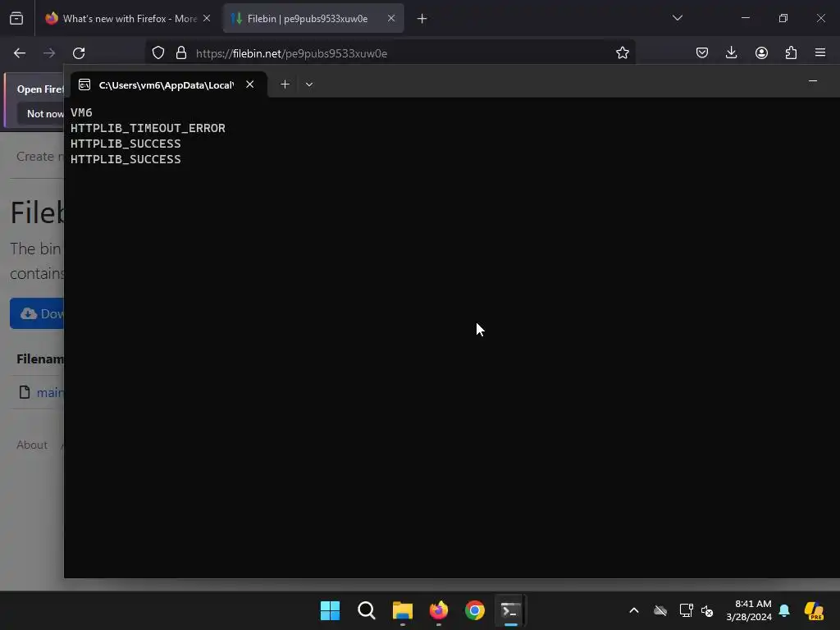This screenshot has width=840, height=630.
Task: Click the main file link in Filebin
Action: [x=50, y=393]
